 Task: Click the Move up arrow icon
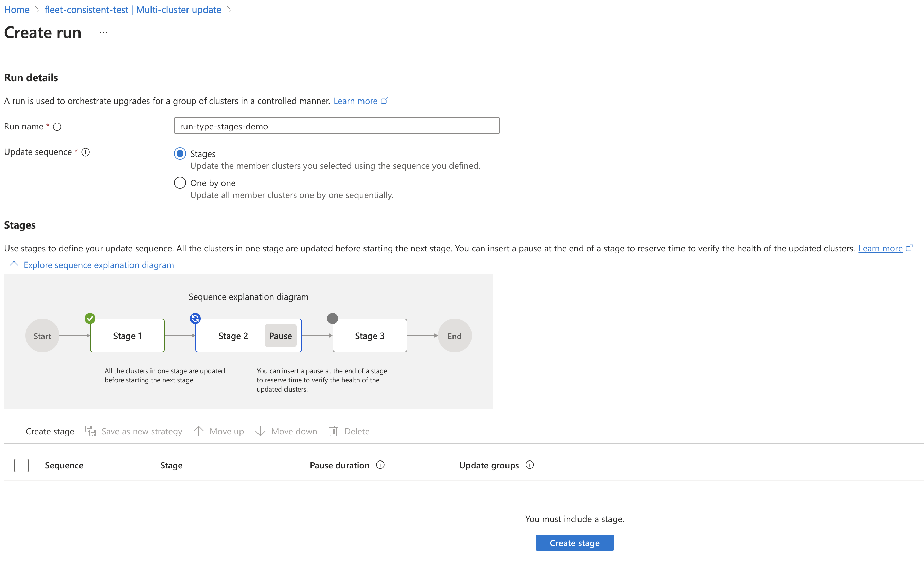point(198,431)
